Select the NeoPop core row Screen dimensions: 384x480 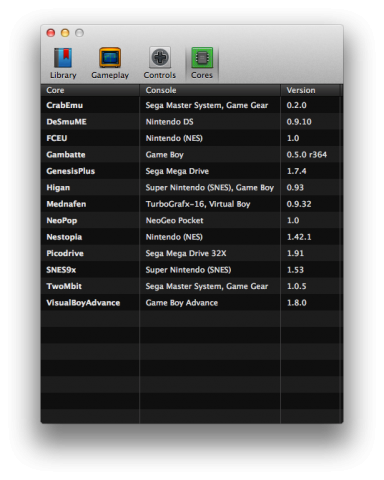tap(192, 220)
